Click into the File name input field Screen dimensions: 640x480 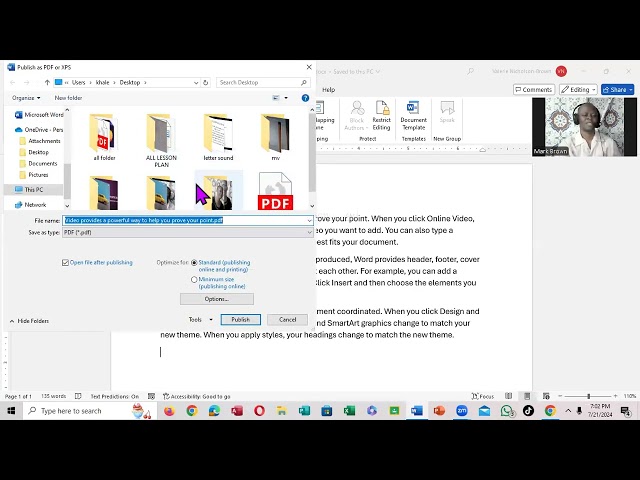[x=187, y=220]
